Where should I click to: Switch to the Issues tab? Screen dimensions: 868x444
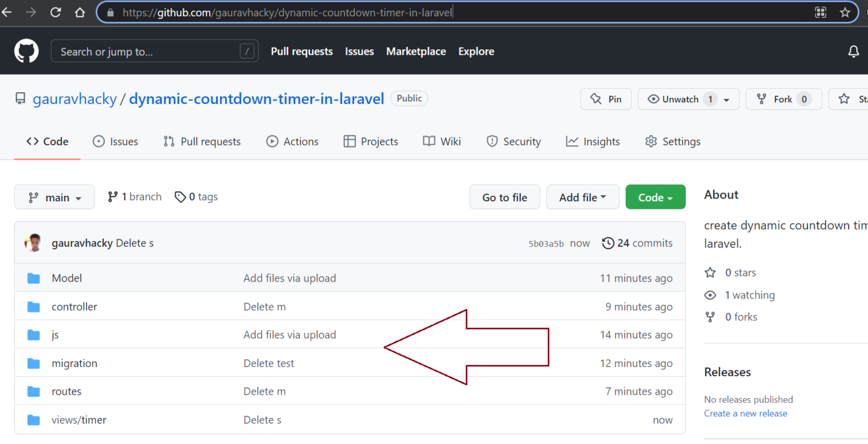click(x=115, y=141)
